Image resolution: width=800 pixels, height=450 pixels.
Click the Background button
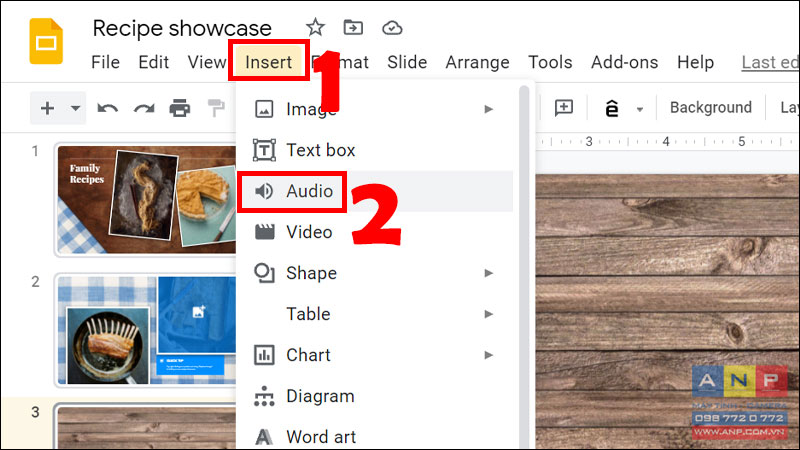(x=711, y=108)
